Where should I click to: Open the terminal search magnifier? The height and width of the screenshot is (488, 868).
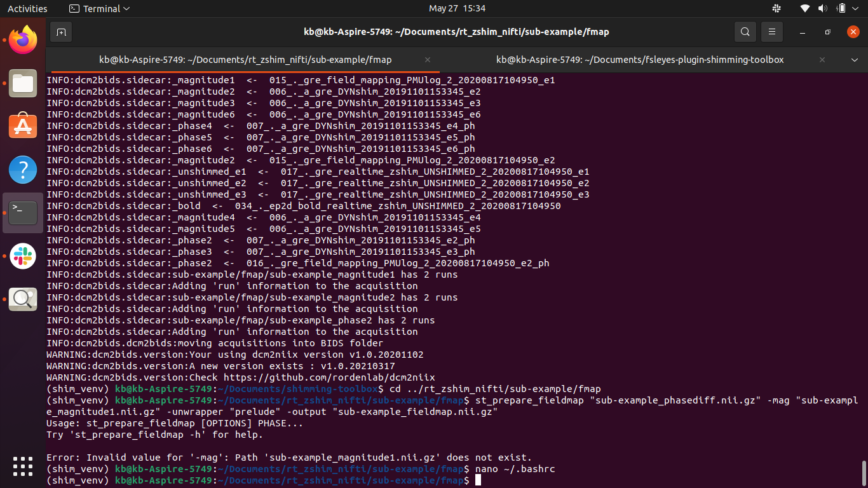(x=745, y=32)
